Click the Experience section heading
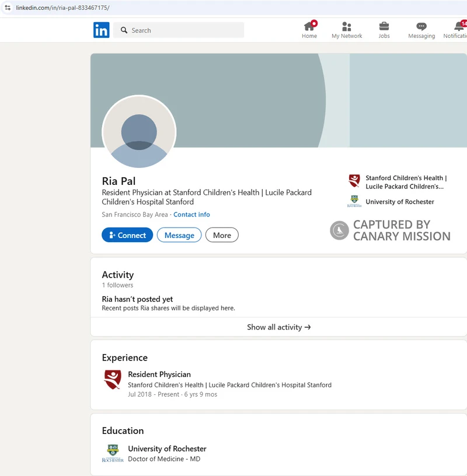 click(x=125, y=358)
